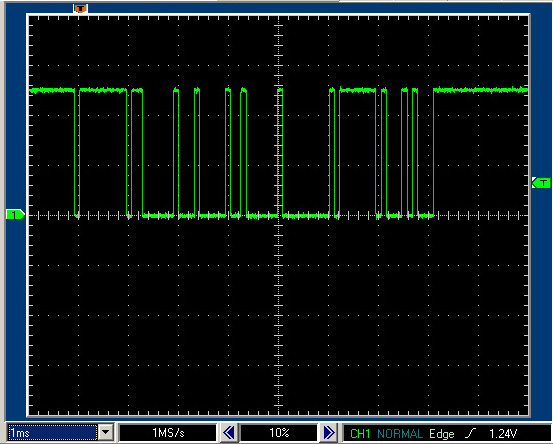Click the final rising edge of the waveform
This screenshot has width=553, height=444.
[x=433, y=152]
